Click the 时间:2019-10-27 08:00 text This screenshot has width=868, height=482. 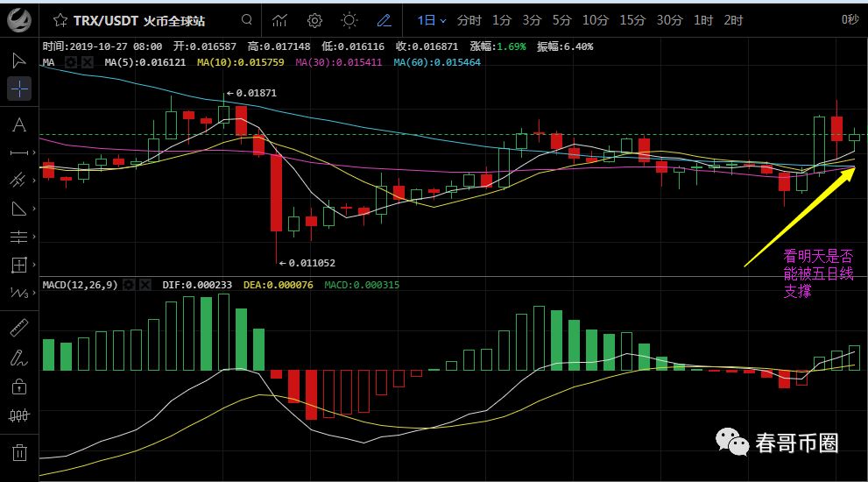[102, 46]
